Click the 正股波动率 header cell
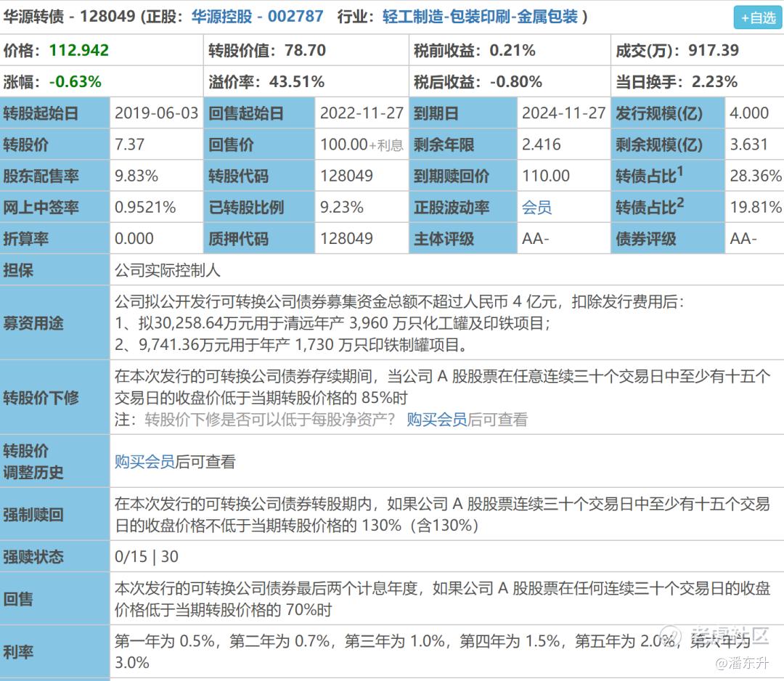The width and height of the screenshot is (784, 681). [x=463, y=207]
